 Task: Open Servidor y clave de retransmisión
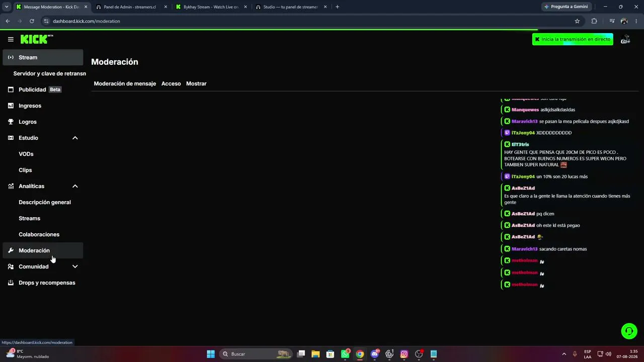pyautogui.click(x=49, y=73)
